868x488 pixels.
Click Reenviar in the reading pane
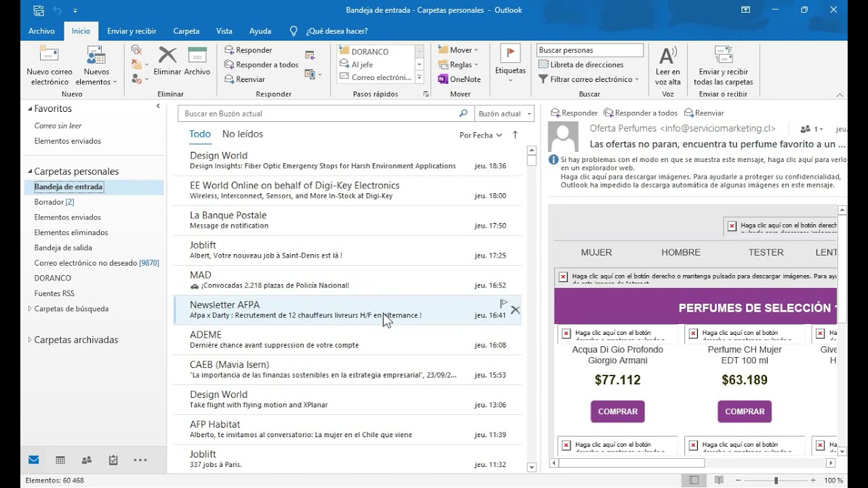tap(704, 113)
